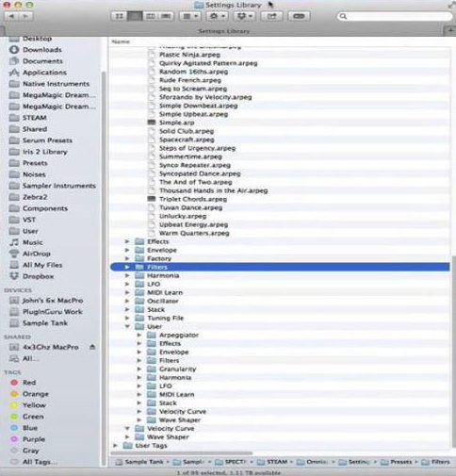Go back with the back arrow button
Screen dimensions: 456x476
coord(11,16)
